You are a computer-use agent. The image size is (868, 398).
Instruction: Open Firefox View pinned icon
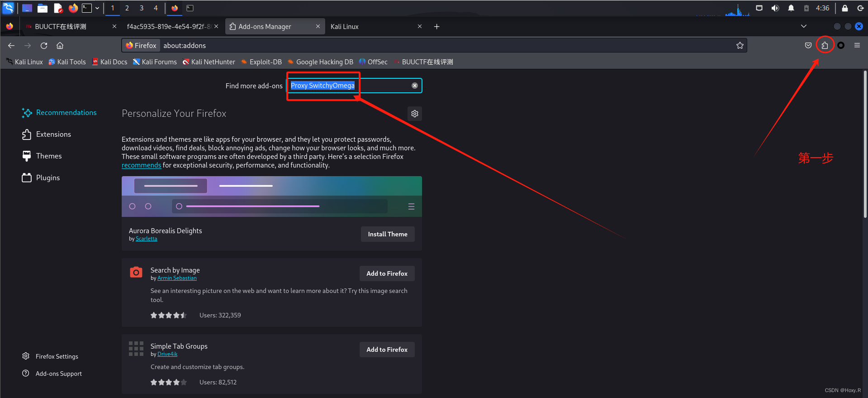pos(9,27)
